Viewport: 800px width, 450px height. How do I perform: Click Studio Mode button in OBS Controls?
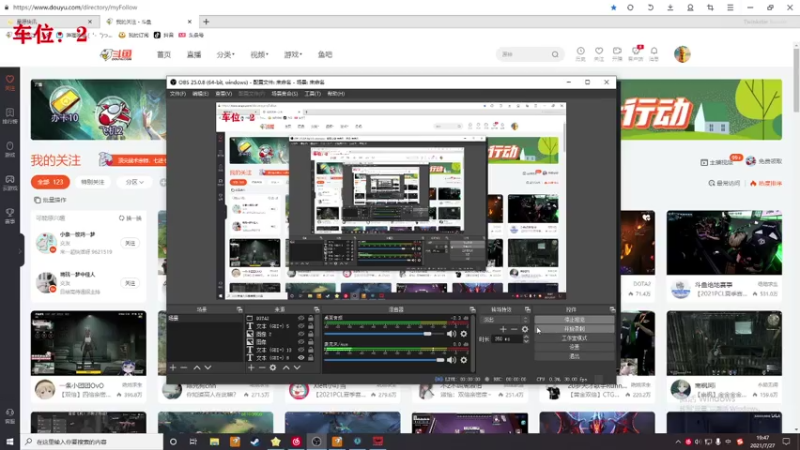(574, 338)
